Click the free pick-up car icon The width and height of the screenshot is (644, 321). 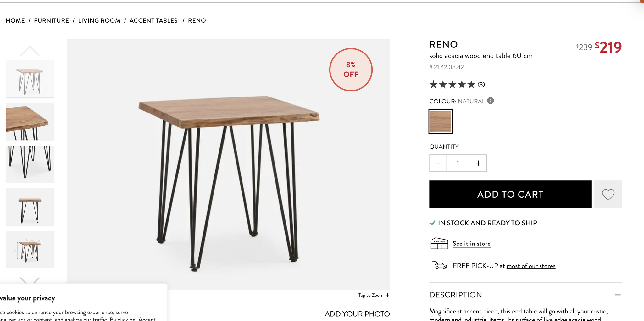(x=439, y=266)
